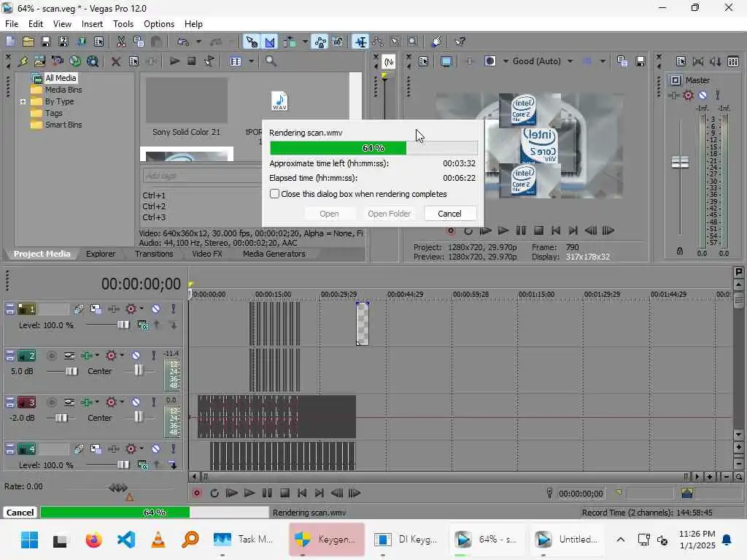747x560 pixels.
Task: Toggle Solo on audio track 3
Action: tap(153, 402)
